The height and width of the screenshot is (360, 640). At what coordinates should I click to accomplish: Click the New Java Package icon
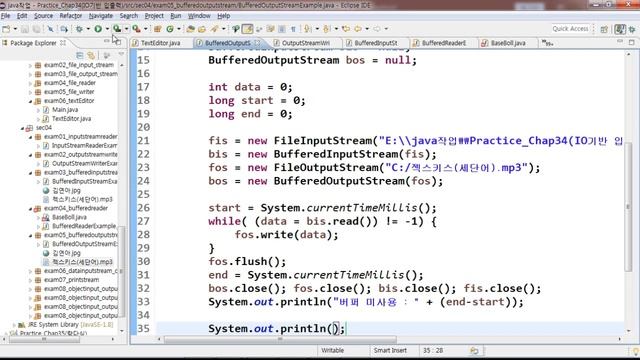[158, 29]
